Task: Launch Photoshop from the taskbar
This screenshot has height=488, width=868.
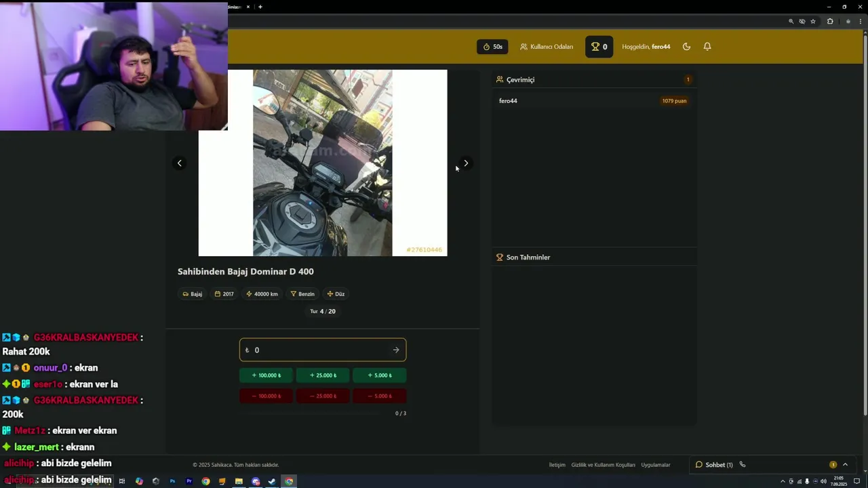Action: point(172,481)
